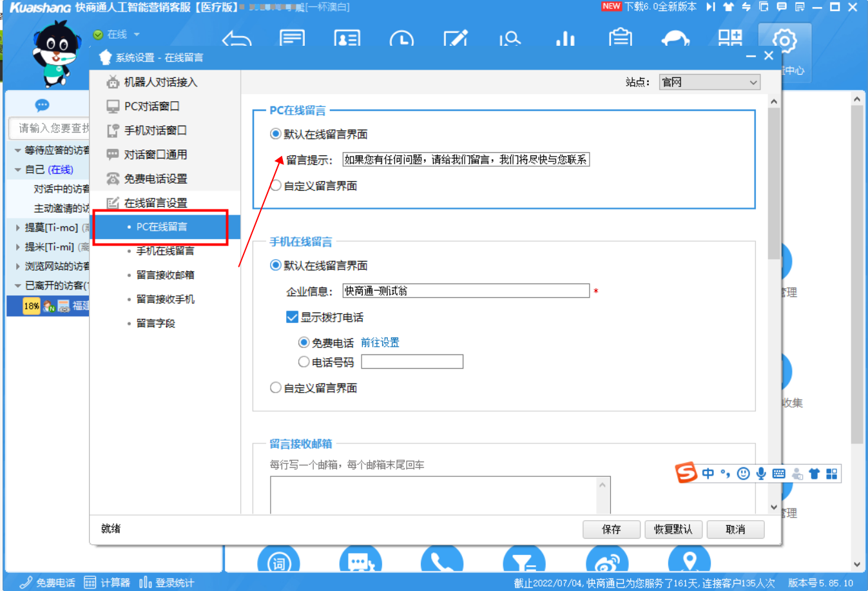Image resolution: width=868 pixels, height=591 pixels.
Task: Expand the 提莫[Ti-mo] group
Action: point(18,228)
